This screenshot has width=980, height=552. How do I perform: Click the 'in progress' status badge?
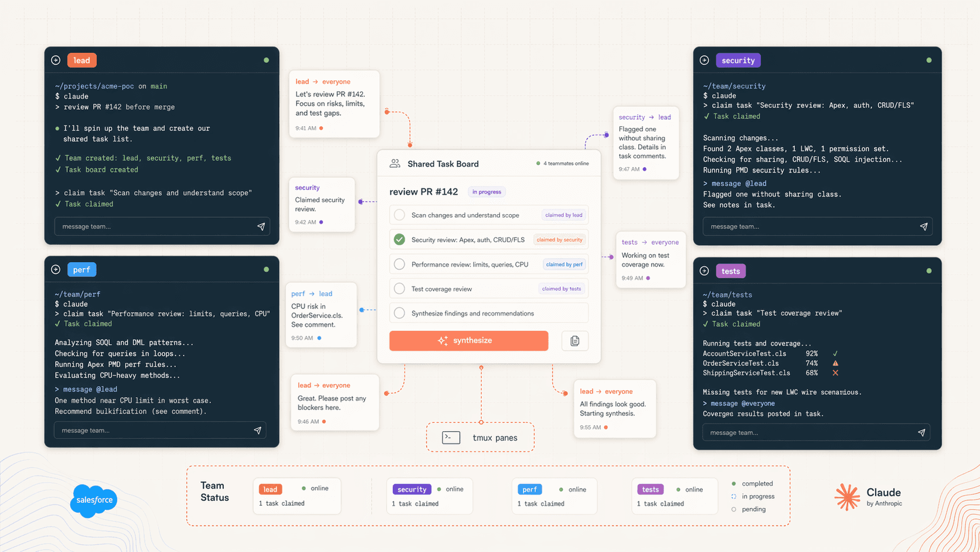tap(486, 192)
